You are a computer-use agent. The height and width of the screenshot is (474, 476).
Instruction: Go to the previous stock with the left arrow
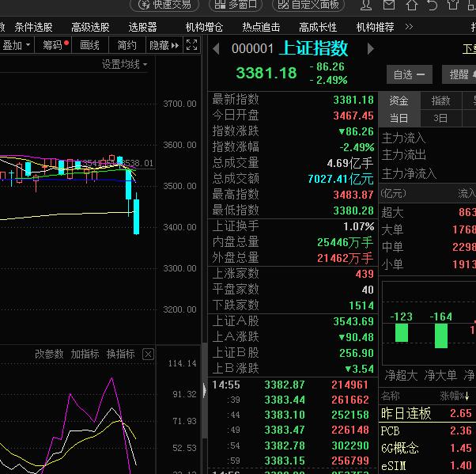[x=216, y=48]
